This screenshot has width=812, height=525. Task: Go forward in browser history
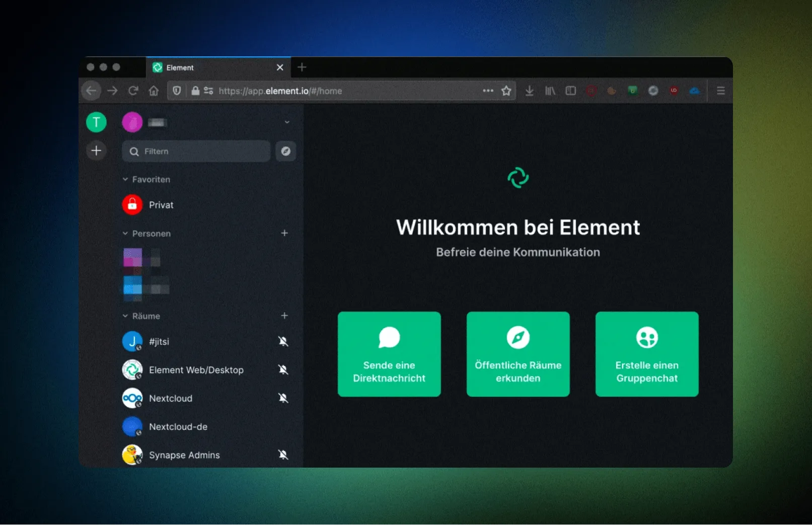(113, 91)
